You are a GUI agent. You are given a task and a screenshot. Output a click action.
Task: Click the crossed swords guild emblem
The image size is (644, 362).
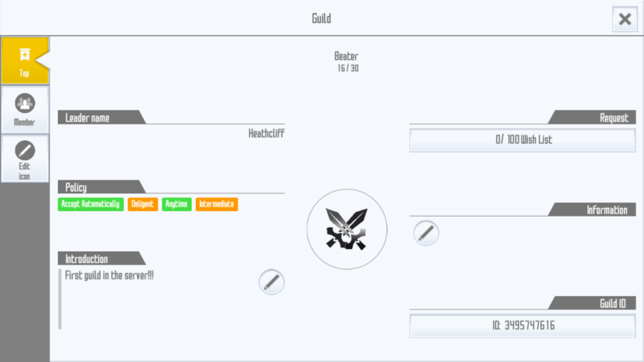coord(347,229)
